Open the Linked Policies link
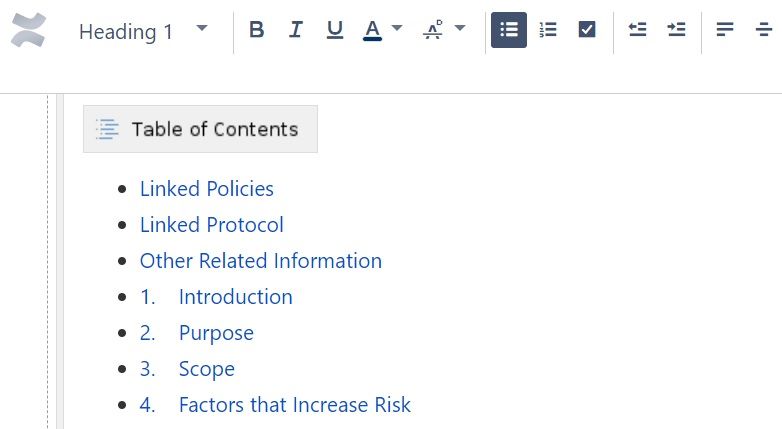Image resolution: width=782 pixels, height=429 pixels. [206, 189]
